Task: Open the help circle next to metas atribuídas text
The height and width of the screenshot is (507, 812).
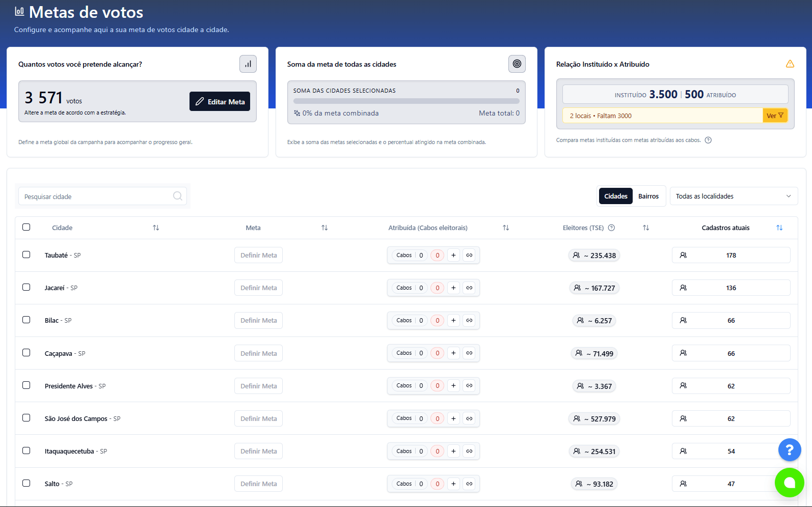Action: (708, 140)
